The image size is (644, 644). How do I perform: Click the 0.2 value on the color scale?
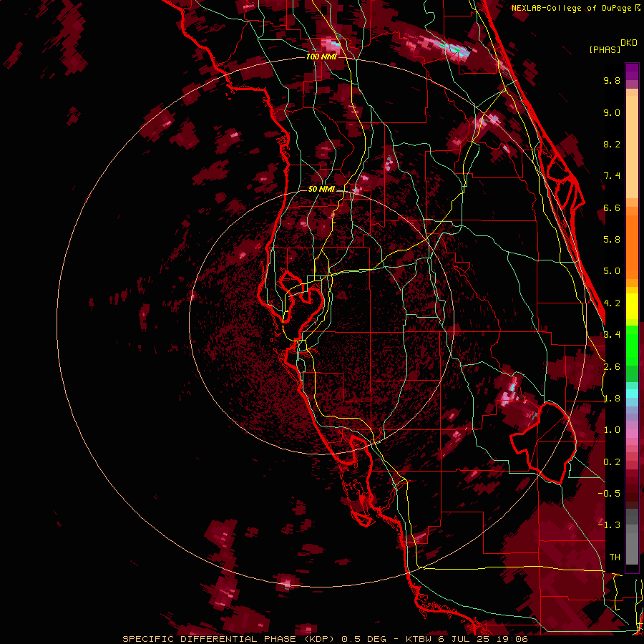coord(612,462)
